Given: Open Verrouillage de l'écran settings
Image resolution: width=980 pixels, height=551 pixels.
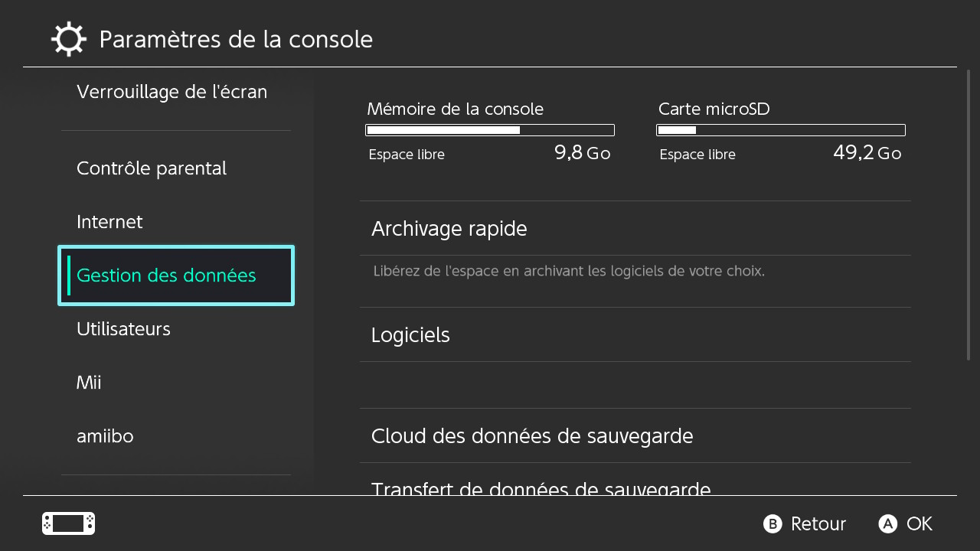Looking at the screenshot, I should coord(171,92).
